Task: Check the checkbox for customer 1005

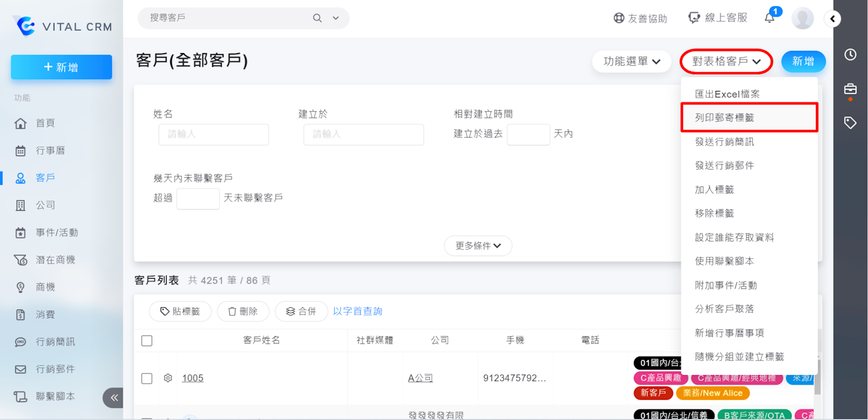Action: click(x=146, y=378)
